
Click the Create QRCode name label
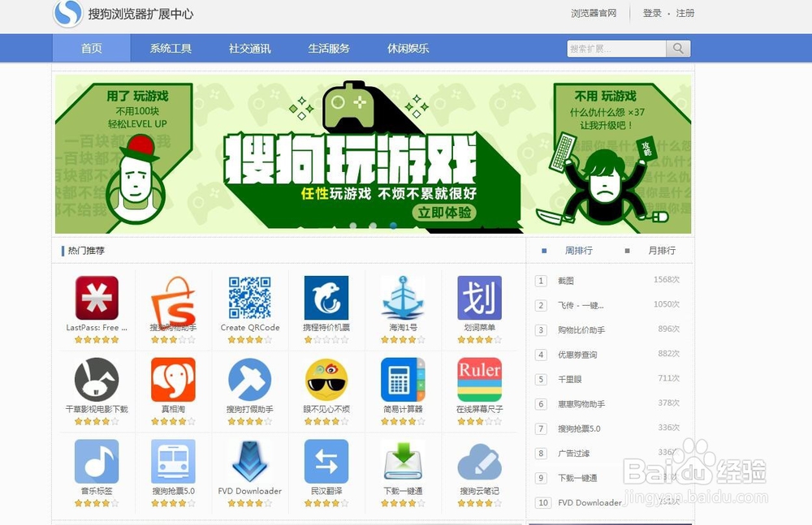250,327
